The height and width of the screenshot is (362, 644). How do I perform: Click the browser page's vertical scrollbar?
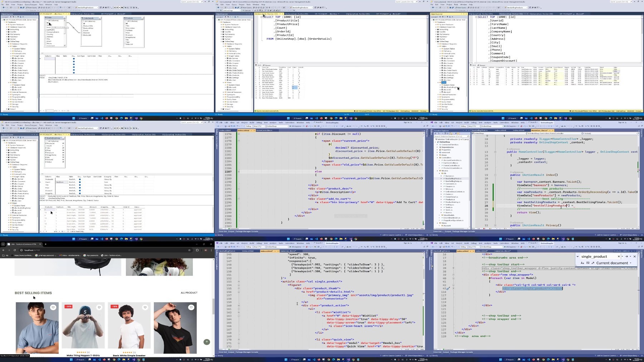pyautogui.click(x=213, y=306)
